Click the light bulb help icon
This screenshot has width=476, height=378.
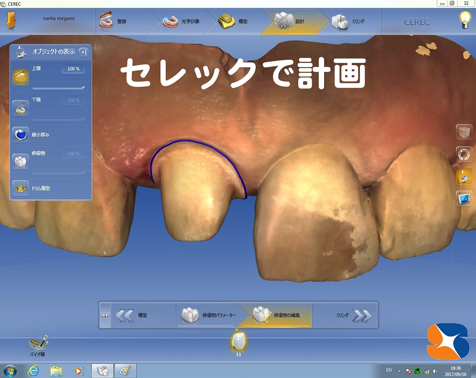pyautogui.click(x=465, y=20)
